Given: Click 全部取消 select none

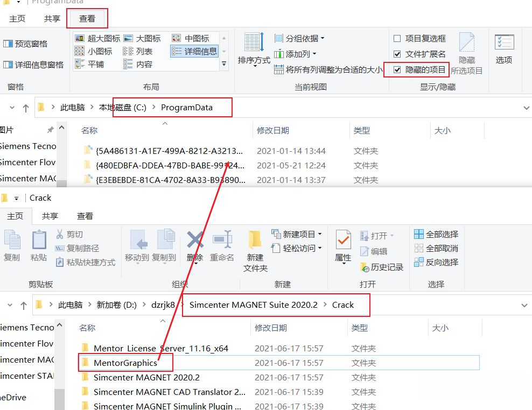Looking at the screenshot, I should [x=436, y=248].
